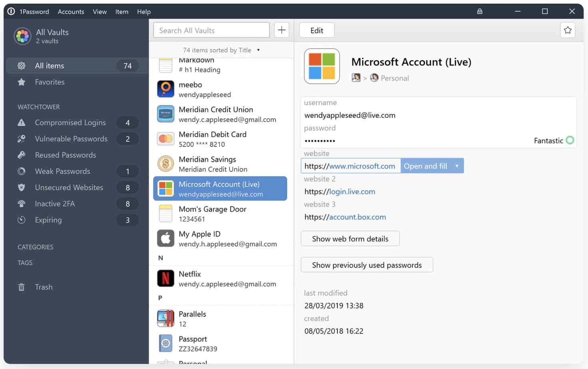Screen dimensions: 588x369
Task: Open the account.box.com link
Action: click(x=345, y=217)
